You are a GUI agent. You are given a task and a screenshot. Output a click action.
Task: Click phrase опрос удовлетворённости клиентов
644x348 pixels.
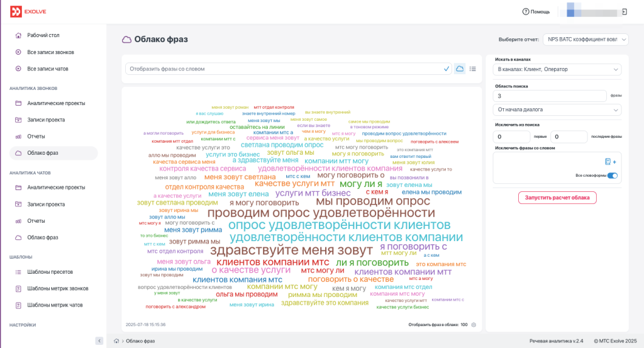(x=339, y=225)
